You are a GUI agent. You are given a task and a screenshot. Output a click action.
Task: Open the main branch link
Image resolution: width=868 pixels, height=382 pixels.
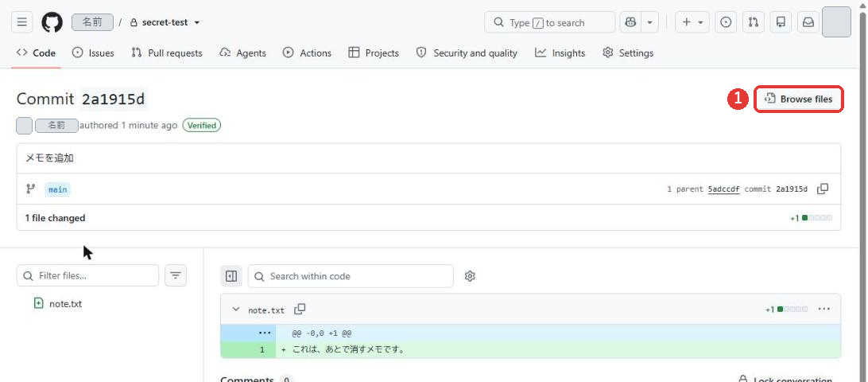pos(57,189)
